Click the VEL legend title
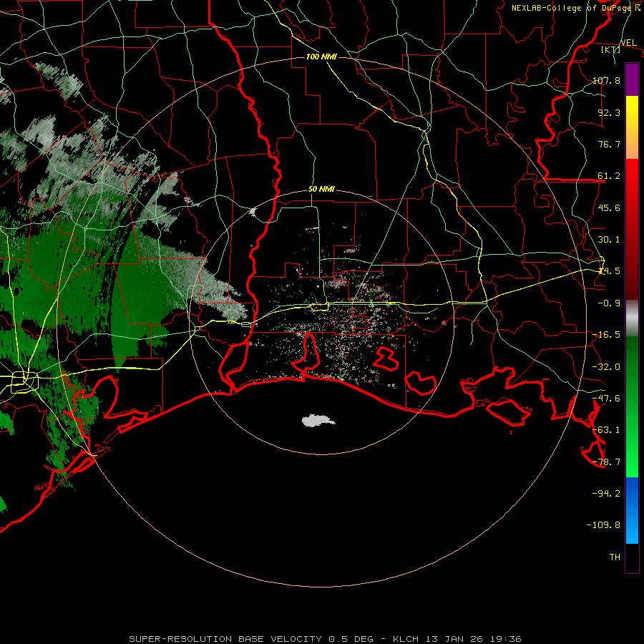This screenshot has width=644, height=644. click(628, 43)
